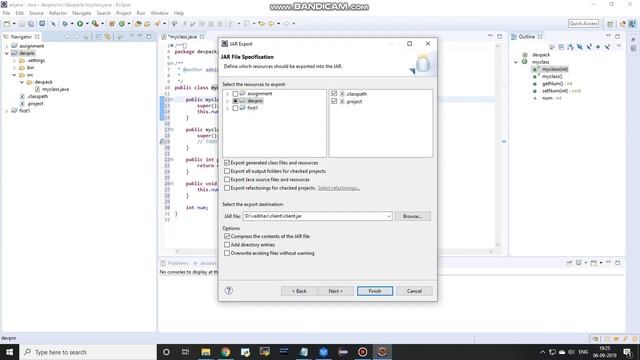Open the Project menu

click(x=124, y=13)
